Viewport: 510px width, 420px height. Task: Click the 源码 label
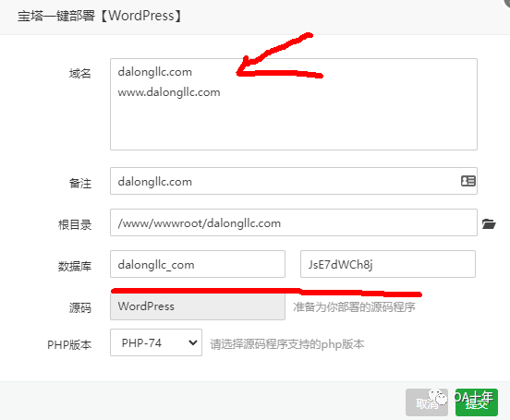[80, 307]
